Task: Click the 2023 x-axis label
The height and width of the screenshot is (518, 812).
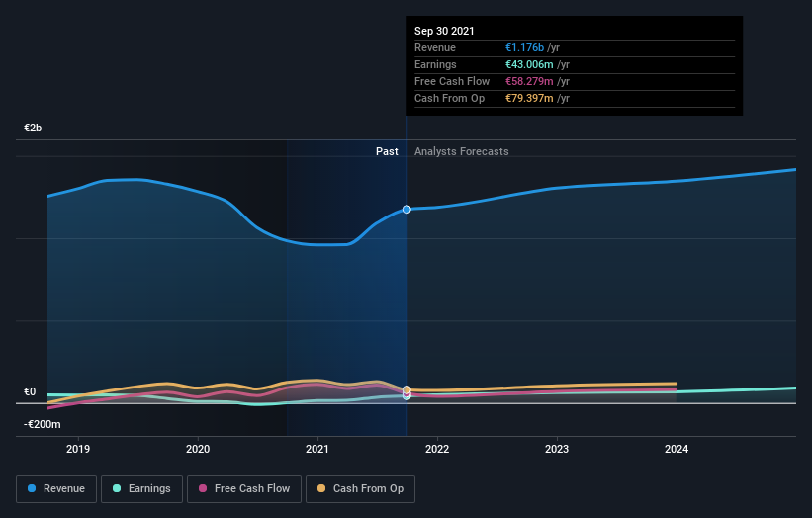Action: [557, 449]
